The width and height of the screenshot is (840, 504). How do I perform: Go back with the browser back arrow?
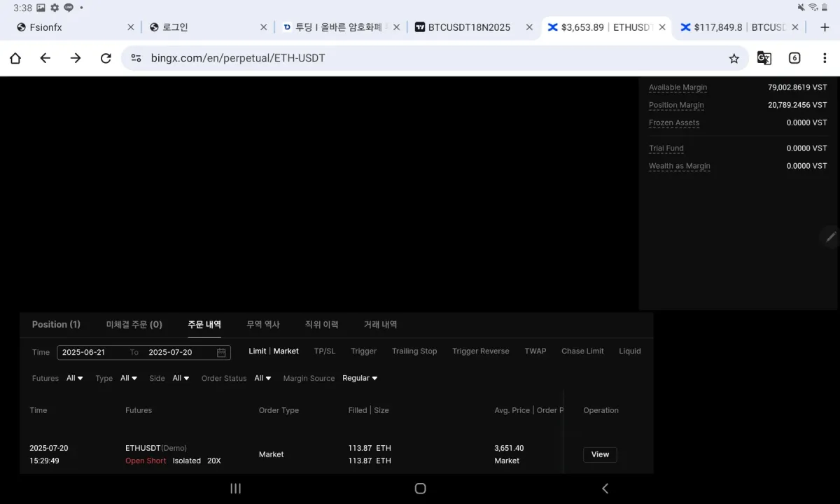tap(45, 58)
